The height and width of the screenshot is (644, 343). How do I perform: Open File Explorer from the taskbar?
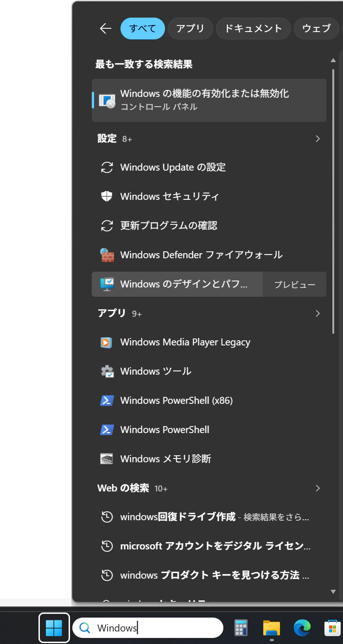click(x=272, y=628)
